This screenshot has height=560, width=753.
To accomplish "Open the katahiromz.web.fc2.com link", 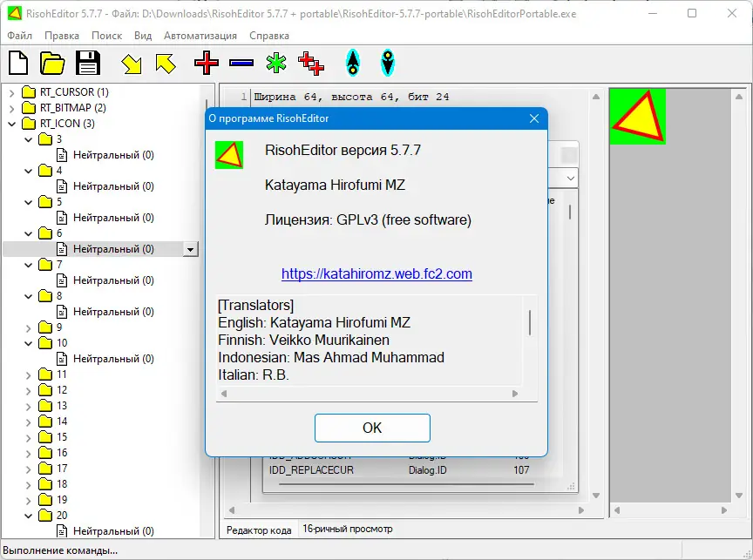I will click(376, 273).
